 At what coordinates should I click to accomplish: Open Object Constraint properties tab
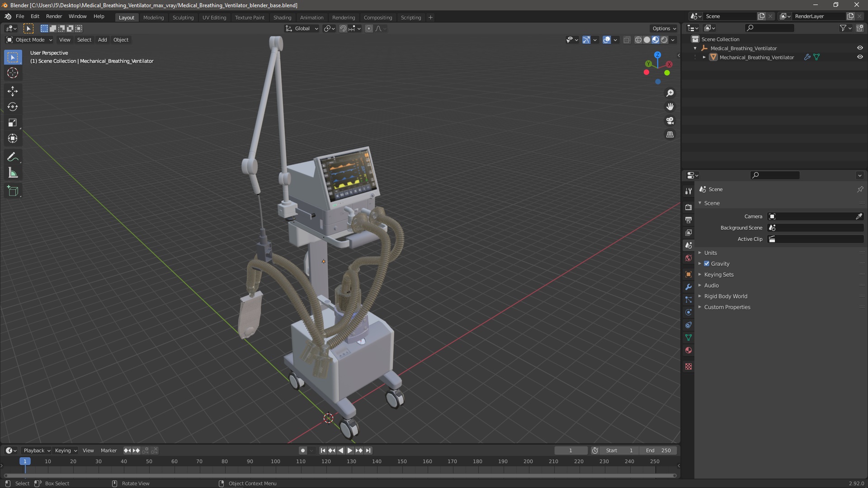click(689, 325)
